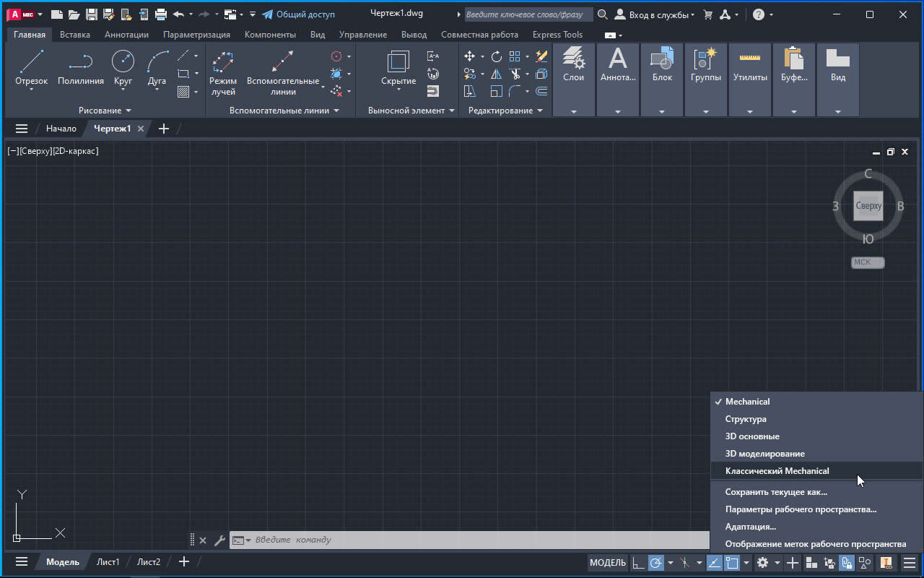The width and height of the screenshot is (924, 578).
Task: Activate the Дуга arc tool
Action: pyautogui.click(x=157, y=69)
